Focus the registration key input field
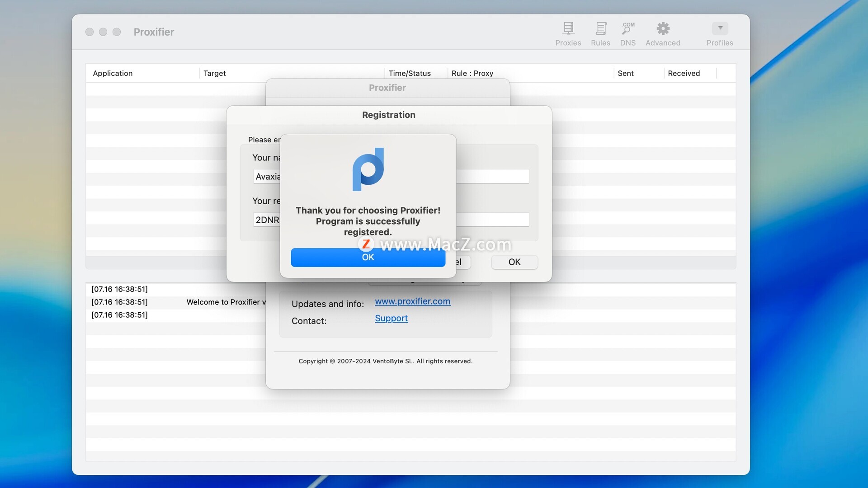Image resolution: width=868 pixels, height=488 pixels. click(391, 220)
